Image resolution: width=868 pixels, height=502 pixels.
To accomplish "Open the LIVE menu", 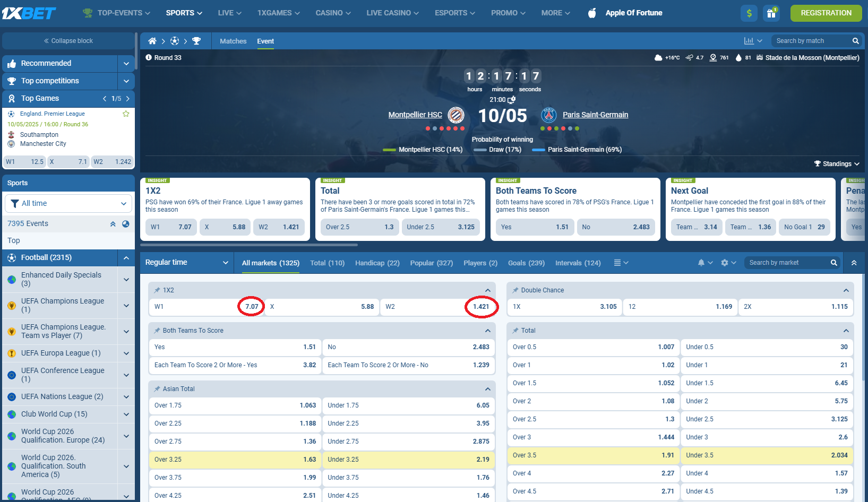I will coord(229,13).
